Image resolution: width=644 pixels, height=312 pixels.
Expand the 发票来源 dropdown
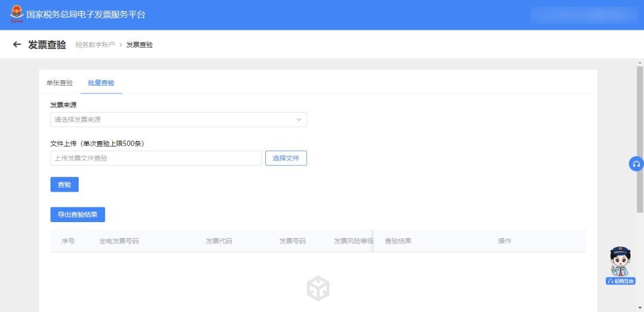(x=178, y=120)
